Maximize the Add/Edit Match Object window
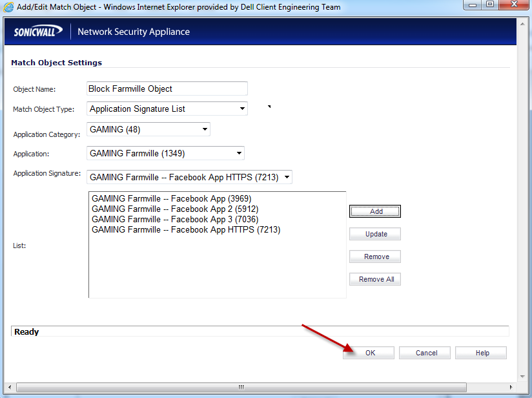Viewport: 532px width, 398px height. click(x=490, y=5)
